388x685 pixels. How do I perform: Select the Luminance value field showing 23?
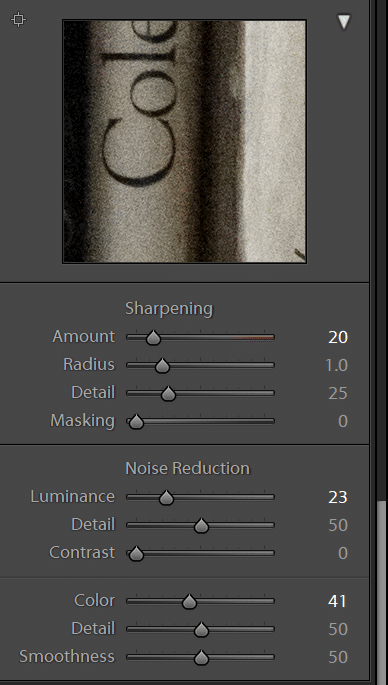tap(338, 497)
